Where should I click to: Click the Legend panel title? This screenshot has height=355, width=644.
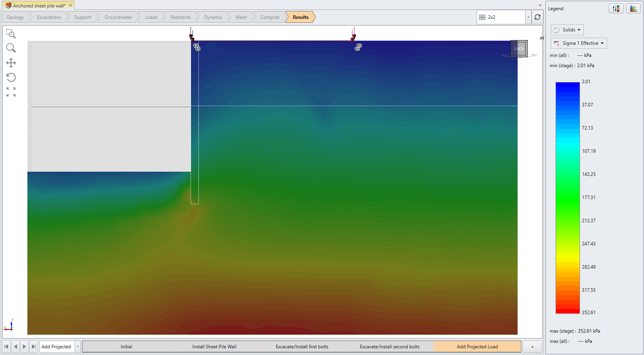tap(556, 9)
